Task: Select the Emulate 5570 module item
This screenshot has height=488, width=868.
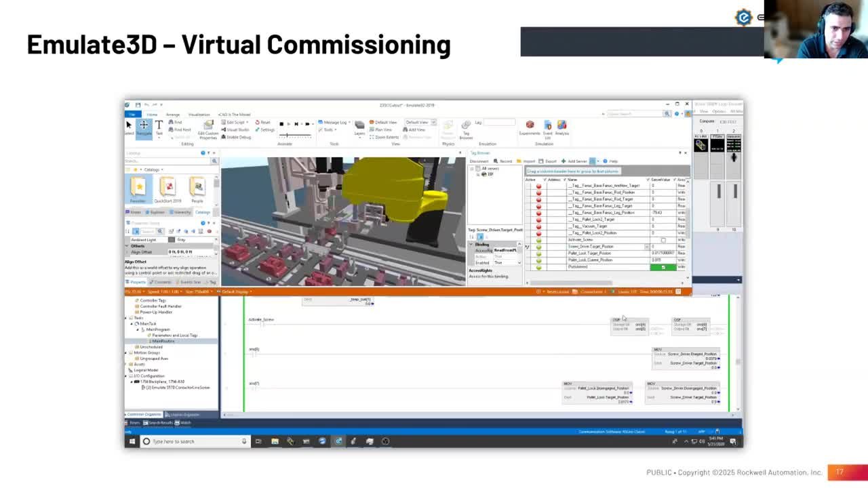Action: click(x=177, y=388)
